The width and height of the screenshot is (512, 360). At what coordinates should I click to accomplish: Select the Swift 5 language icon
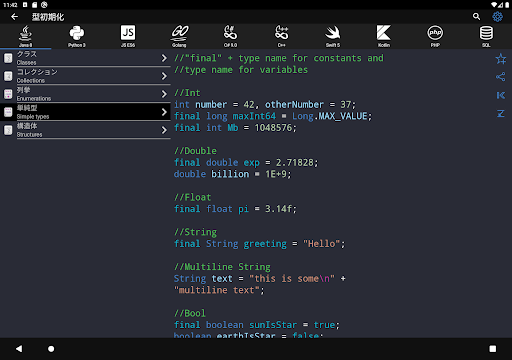click(333, 36)
